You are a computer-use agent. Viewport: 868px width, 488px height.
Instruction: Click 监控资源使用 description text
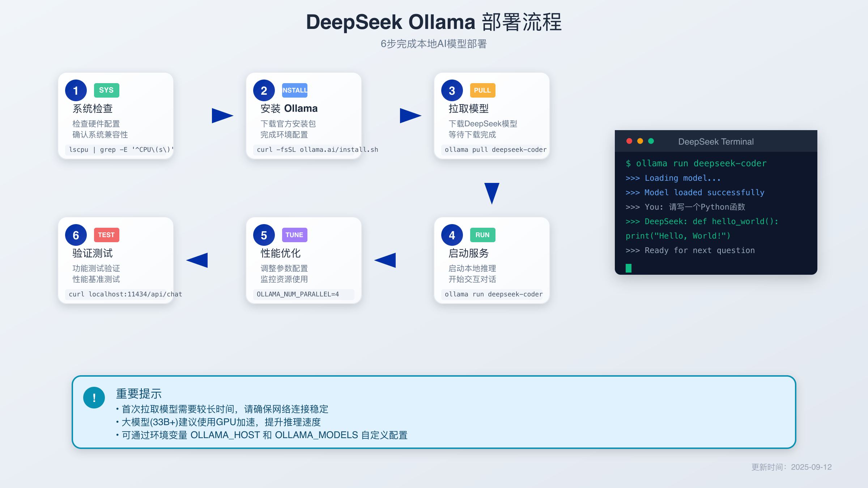[284, 279]
